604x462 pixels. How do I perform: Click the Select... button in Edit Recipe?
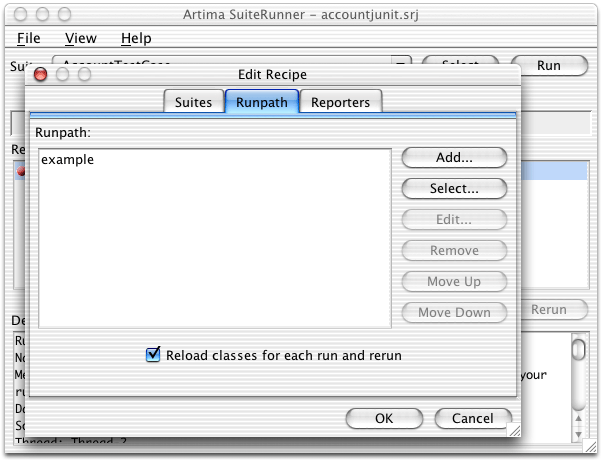click(x=454, y=188)
